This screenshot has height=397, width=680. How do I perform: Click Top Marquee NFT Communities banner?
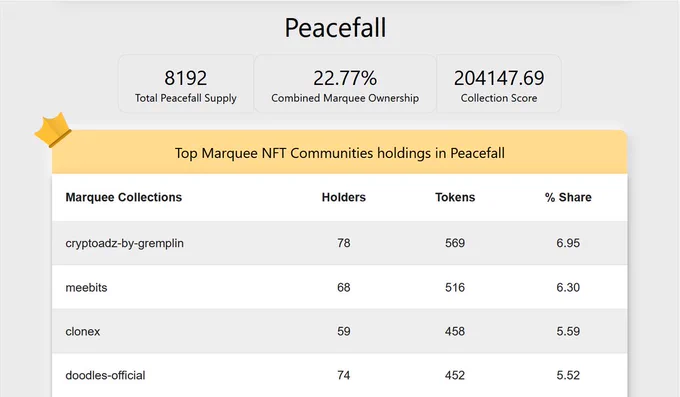point(340,153)
